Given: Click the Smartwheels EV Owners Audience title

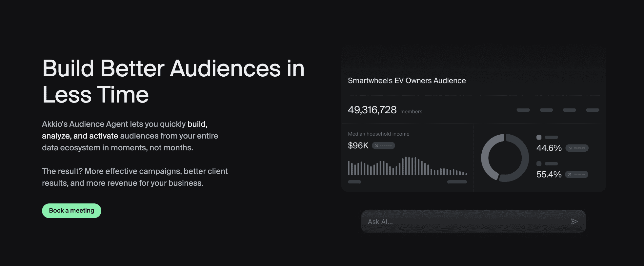Looking at the screenshot, I should pyautogui.click(x=407, y=81).
